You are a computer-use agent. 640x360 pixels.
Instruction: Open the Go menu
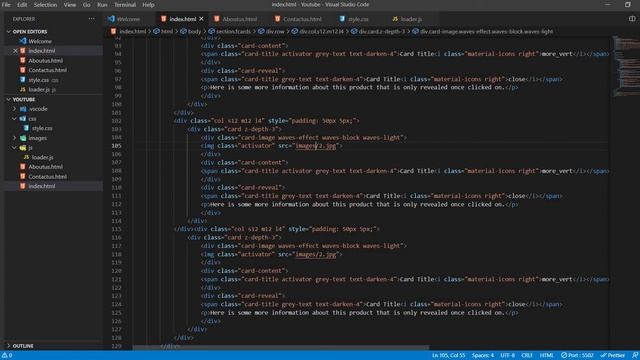click(87, 5)
